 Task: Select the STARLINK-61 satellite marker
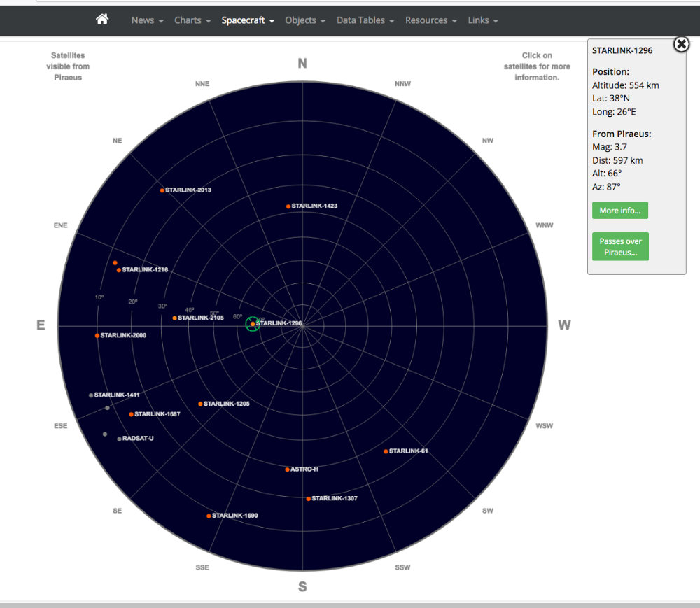[386, 451]
